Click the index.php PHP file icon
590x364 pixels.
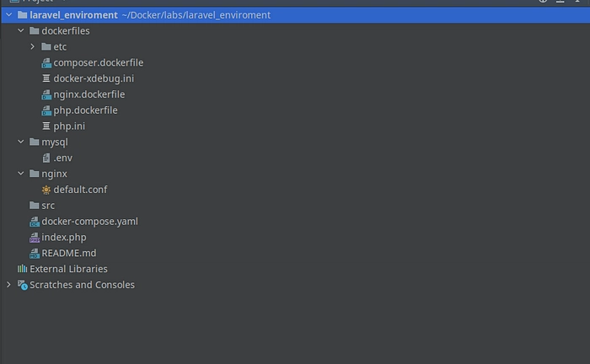point(35,238)
